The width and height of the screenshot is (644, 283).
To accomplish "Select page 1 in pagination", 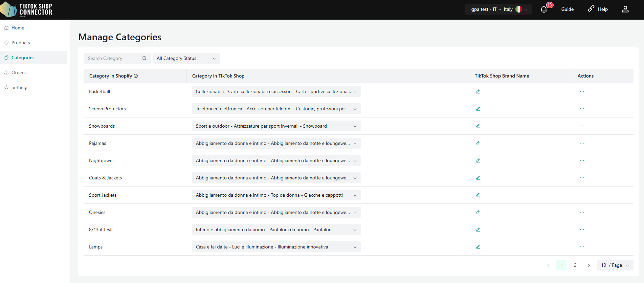I will coord(562,265).
